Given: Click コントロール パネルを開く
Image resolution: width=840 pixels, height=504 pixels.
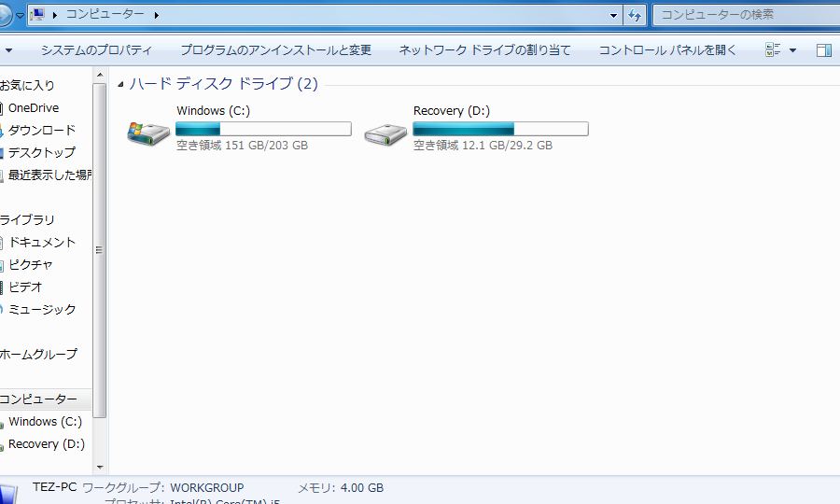Looking at the screenshot, I should 667,50.
